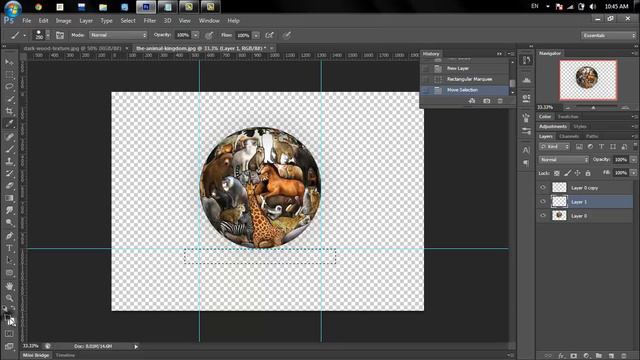Open the Window menu
This screenshot has height=360, width=640.
click(209, 20)
